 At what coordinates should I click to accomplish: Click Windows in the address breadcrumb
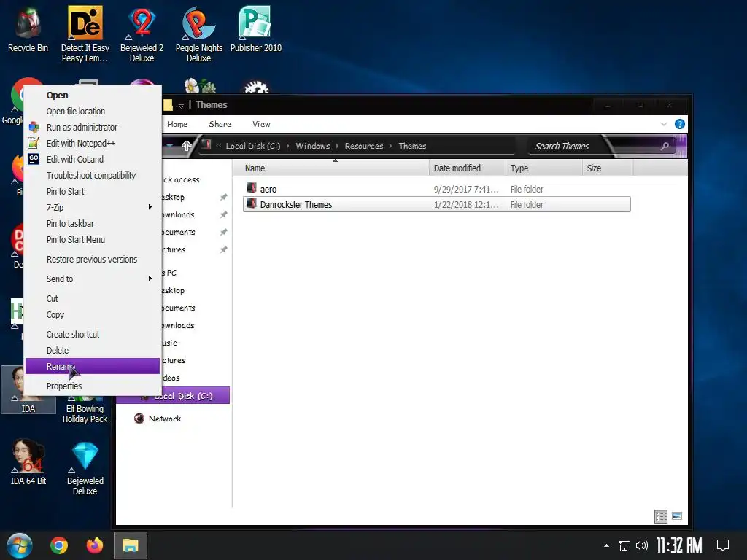[x=312, y=146]
